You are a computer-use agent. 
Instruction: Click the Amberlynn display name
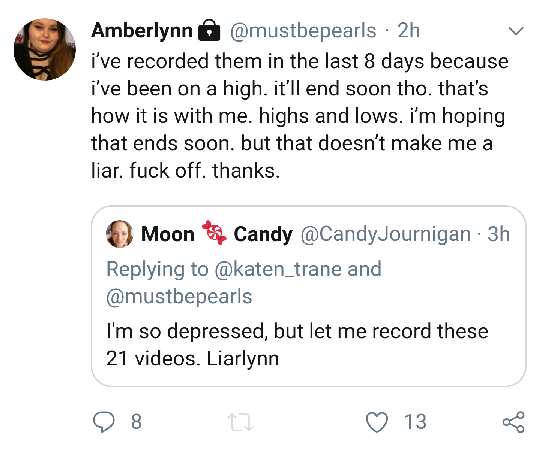pyautogui.click(x=142, y=30)
